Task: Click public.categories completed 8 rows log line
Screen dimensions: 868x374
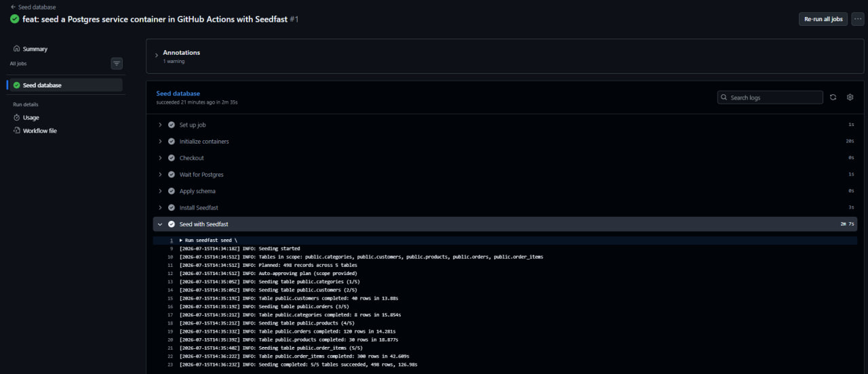Action: tap(290, 314)
